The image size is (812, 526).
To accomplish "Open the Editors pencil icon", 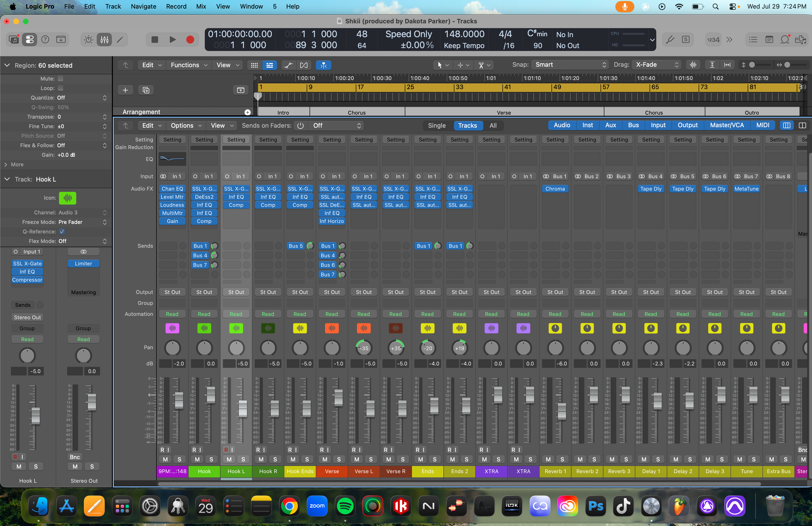I will 120,40.
